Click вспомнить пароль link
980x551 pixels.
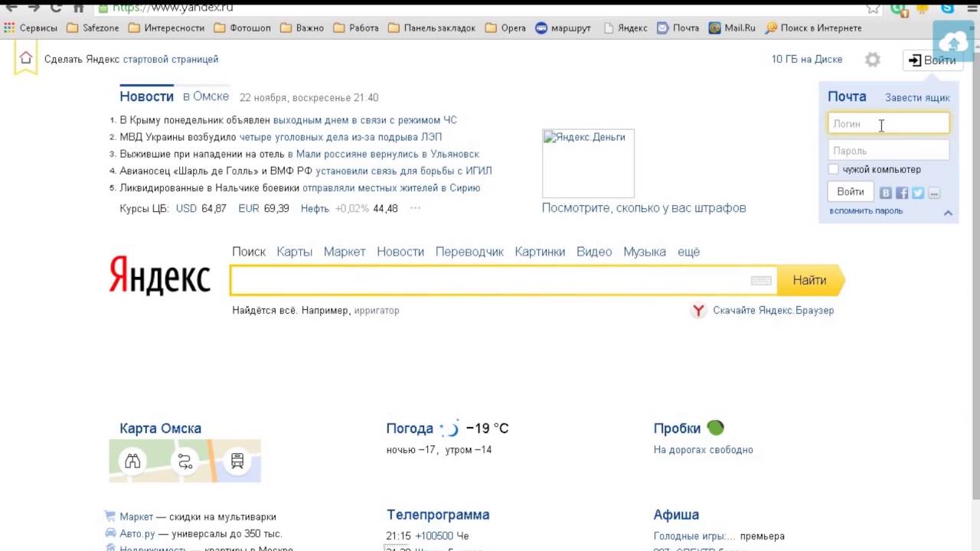[x=866, y=211]
